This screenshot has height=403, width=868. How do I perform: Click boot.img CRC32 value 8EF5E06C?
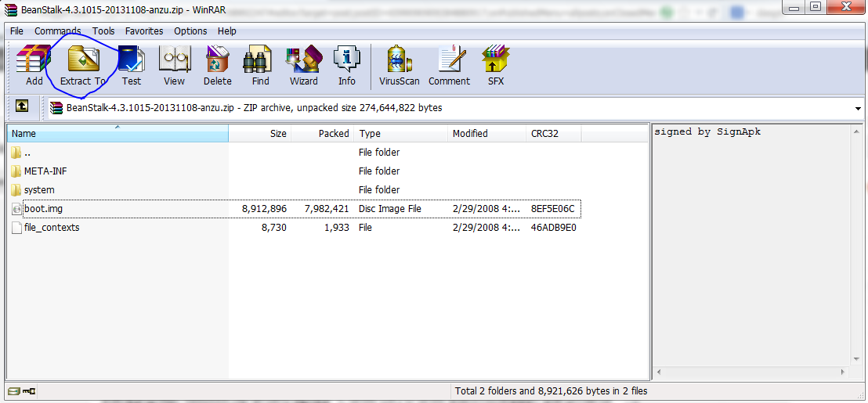552,209
